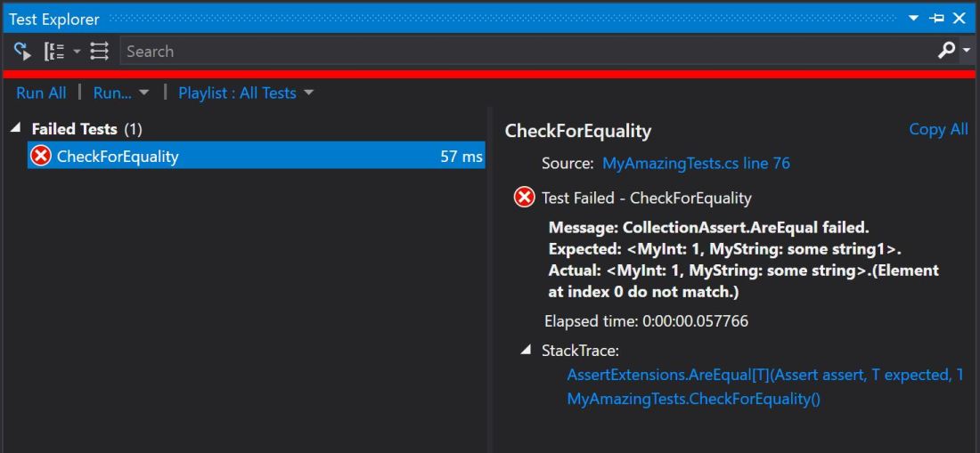980x453 pixels.
Task: Click the Copy All link
Action: coord(938,129)
